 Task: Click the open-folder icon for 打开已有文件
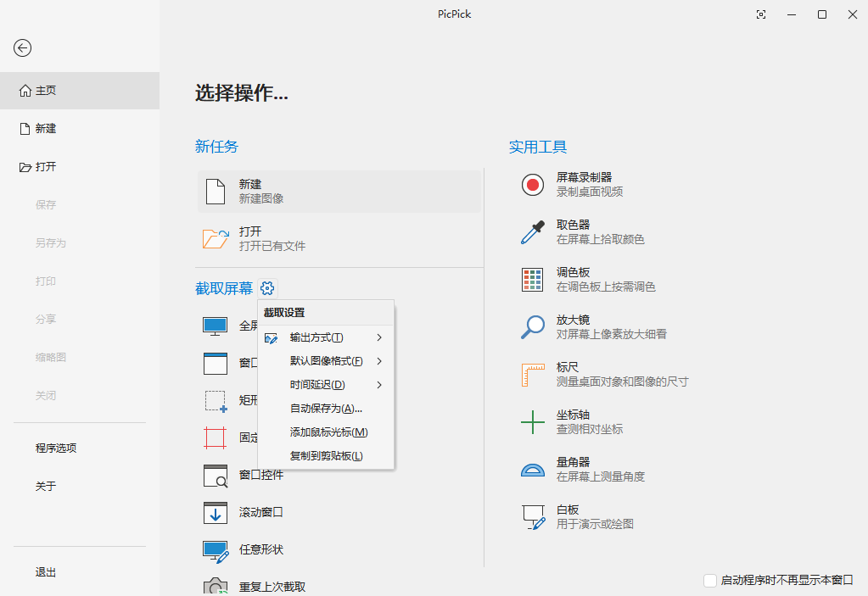(216, 238)
